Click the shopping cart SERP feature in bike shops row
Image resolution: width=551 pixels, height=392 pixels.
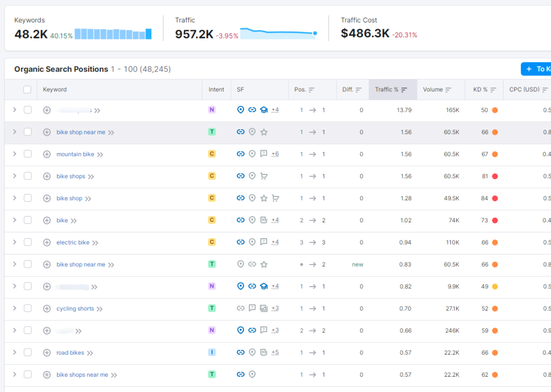tap(264, 177)
